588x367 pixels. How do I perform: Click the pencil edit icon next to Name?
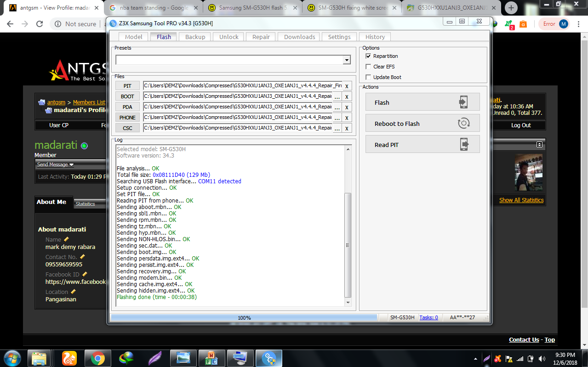tap(66, 239)
